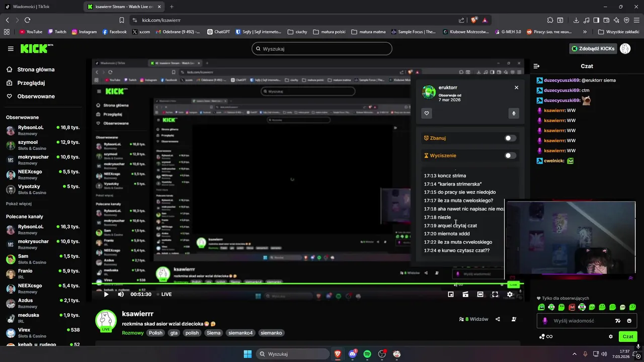Open Brave main hamburger menu

pyautogui.click(x=636, y=20)
